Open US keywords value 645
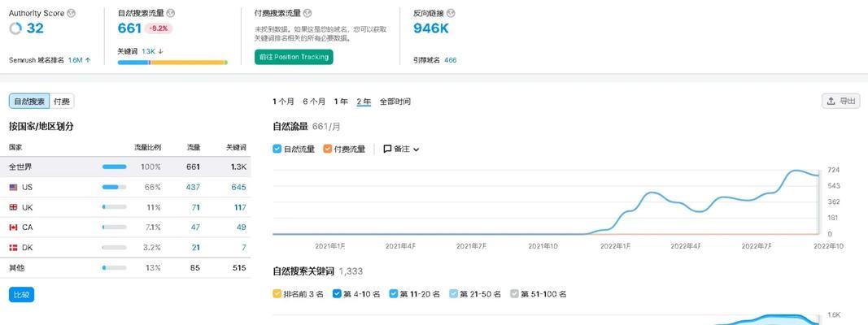 238,188
